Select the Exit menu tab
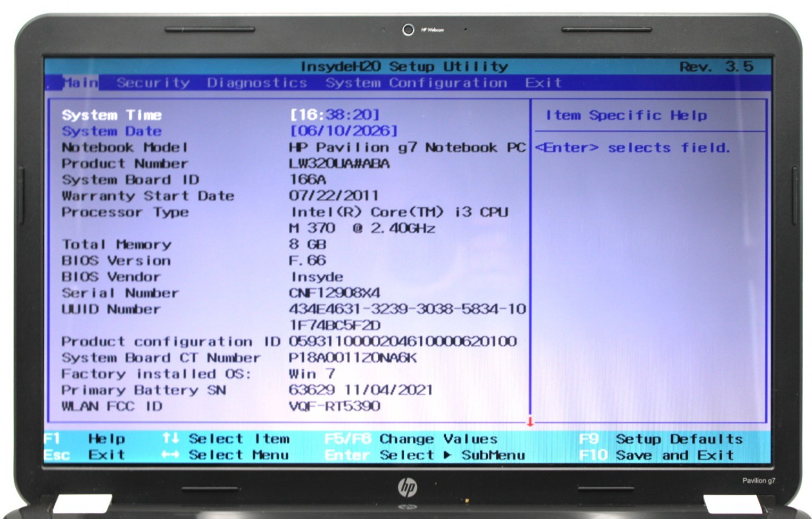The width and height of the screenshot is (812, 519). point(543,83)
